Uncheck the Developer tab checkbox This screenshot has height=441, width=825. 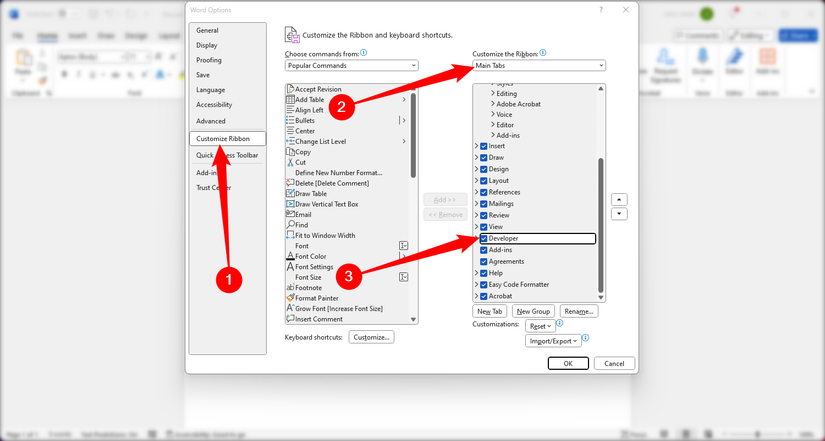point(484,238)
